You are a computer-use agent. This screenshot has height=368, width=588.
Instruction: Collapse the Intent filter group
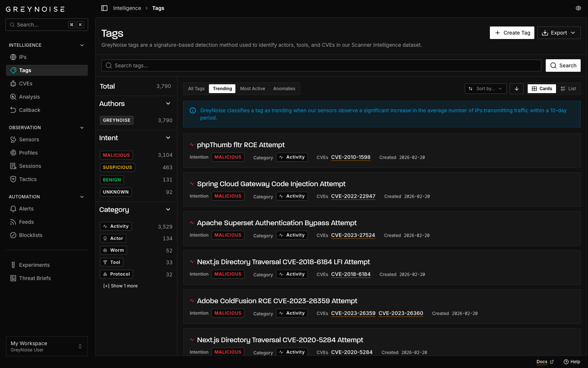click(168, 138)
